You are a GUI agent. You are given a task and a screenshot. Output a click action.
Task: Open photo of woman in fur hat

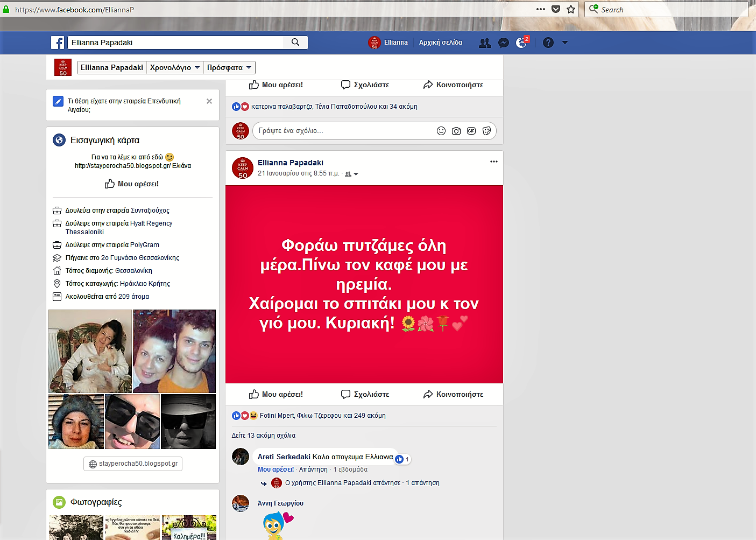point(76,422)
